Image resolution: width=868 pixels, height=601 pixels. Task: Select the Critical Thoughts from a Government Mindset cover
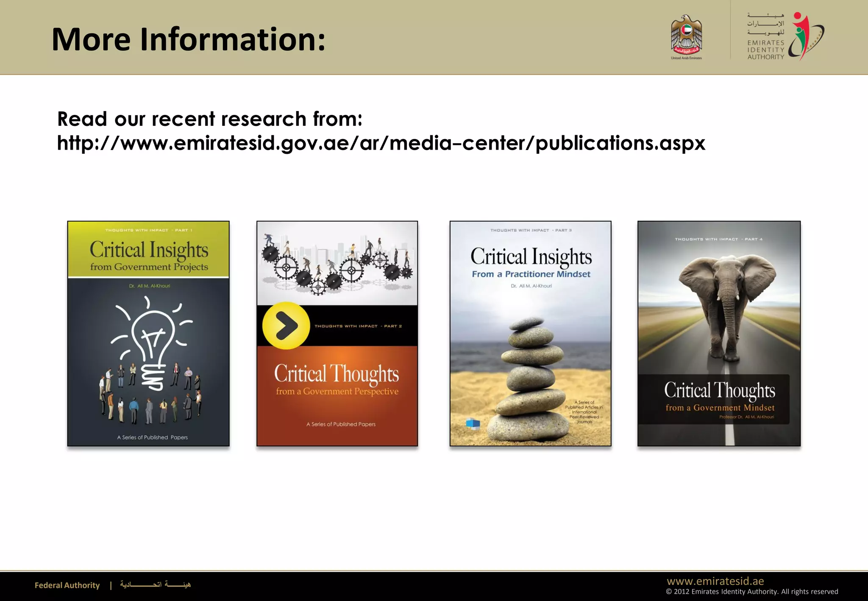click(719, 334)
